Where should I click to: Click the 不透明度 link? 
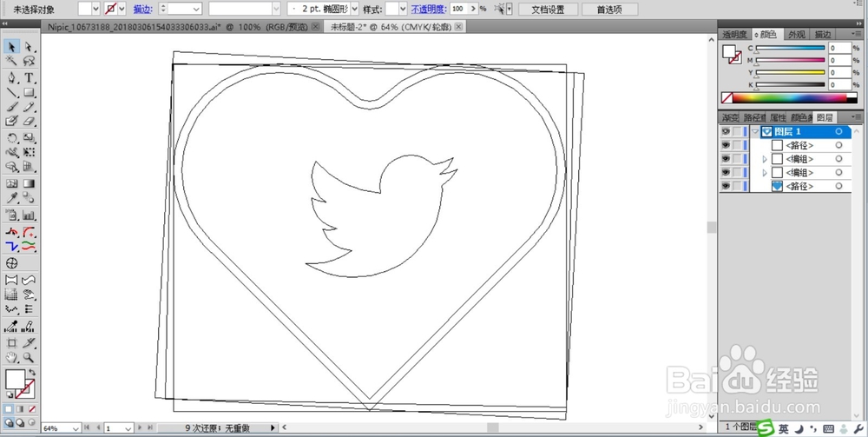tap(429, 10)
